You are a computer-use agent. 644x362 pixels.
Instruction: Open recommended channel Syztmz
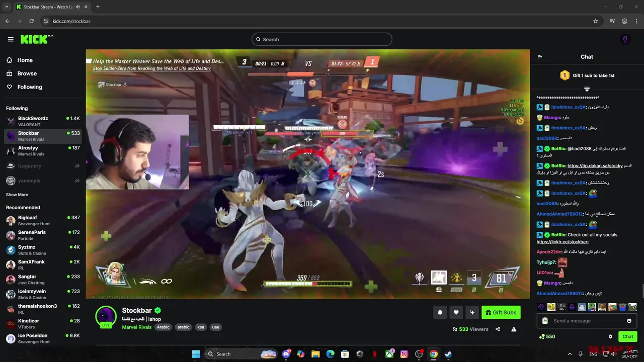tap(43, 250)
